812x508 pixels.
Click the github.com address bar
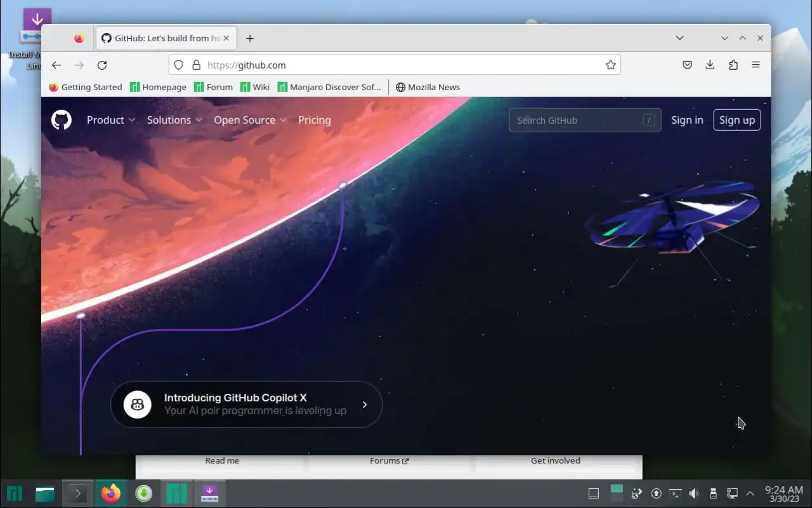point(393,65)
